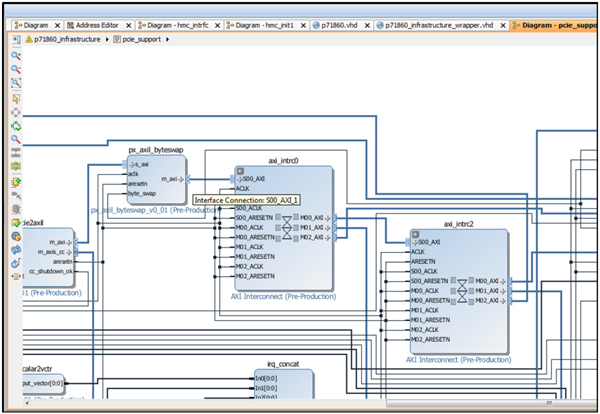Click the Zoom In icon in left toolbar
Image resolution: width=600 pixels, height=414 pixels.
pyautogui.click(x=17, y=56)
